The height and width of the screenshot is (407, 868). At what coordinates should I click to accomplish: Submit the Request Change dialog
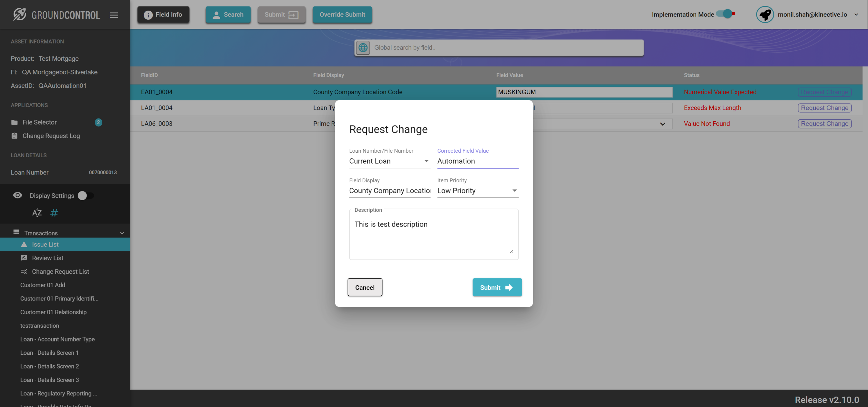[497, 287]
